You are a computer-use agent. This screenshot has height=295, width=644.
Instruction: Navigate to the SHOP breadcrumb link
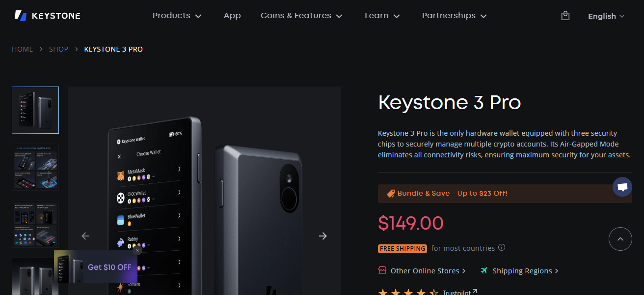click(58, 49)
